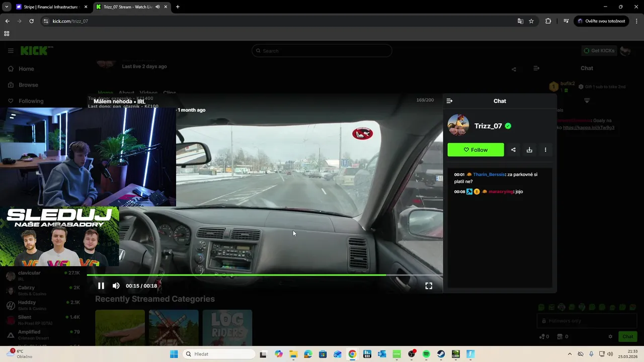Open the Chrome three-dot menu
The height and width of the screenshot is (362, 644).
(x=637, y=21)
